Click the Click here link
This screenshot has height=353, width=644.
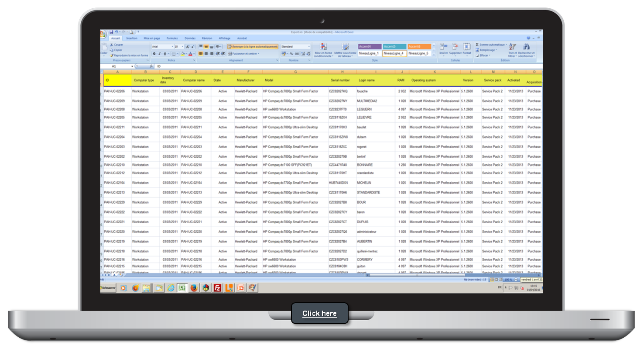coord(319,314)
